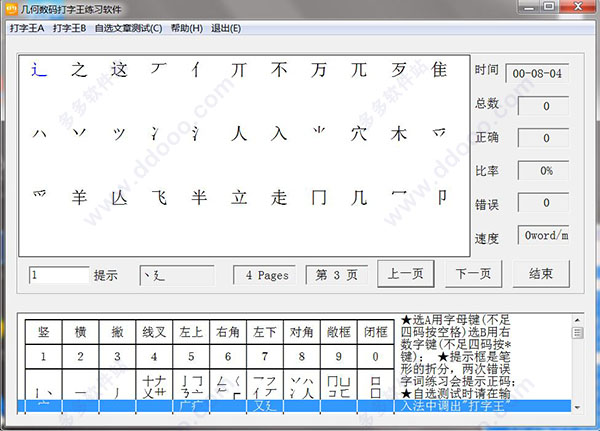Screen dimensions: 600x431
Task: Click the 木 character in practice area
Action: (399, 134)
